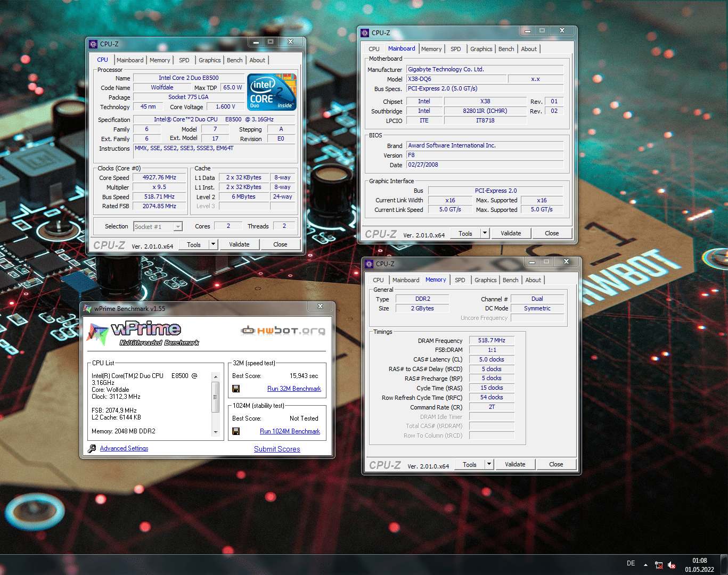Viewport: 728px width, 575px height.
Task: Open Bench tab in CPU window
Action: pyautogui.click(x=235, y=60)
